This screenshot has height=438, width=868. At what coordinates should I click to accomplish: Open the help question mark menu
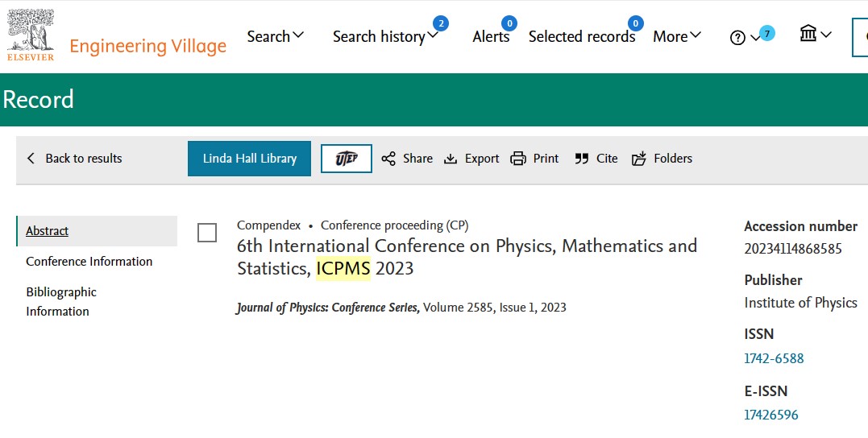click(737, 37)
